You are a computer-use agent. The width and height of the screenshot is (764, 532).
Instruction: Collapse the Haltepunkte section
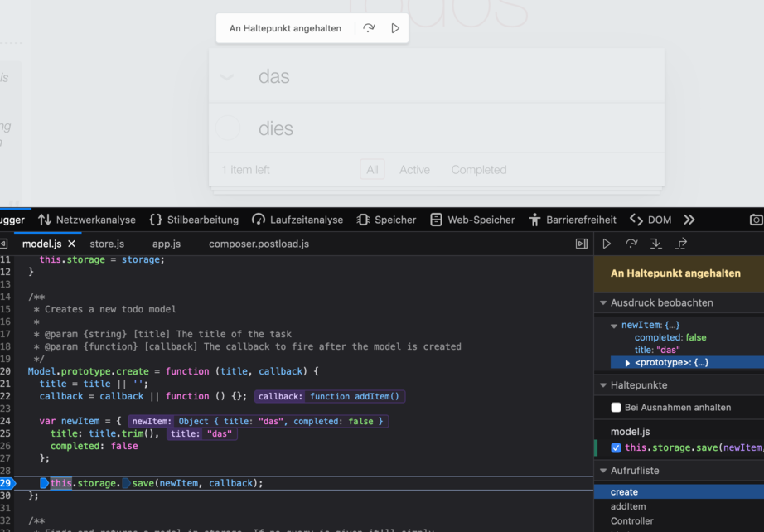coord(603,384)
